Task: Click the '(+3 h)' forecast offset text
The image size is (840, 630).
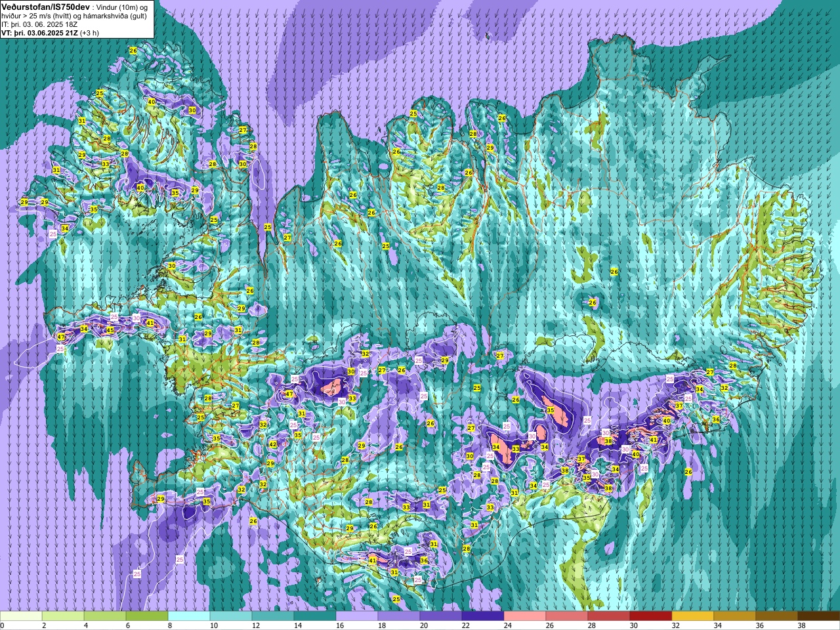Action: click(90, 32)
